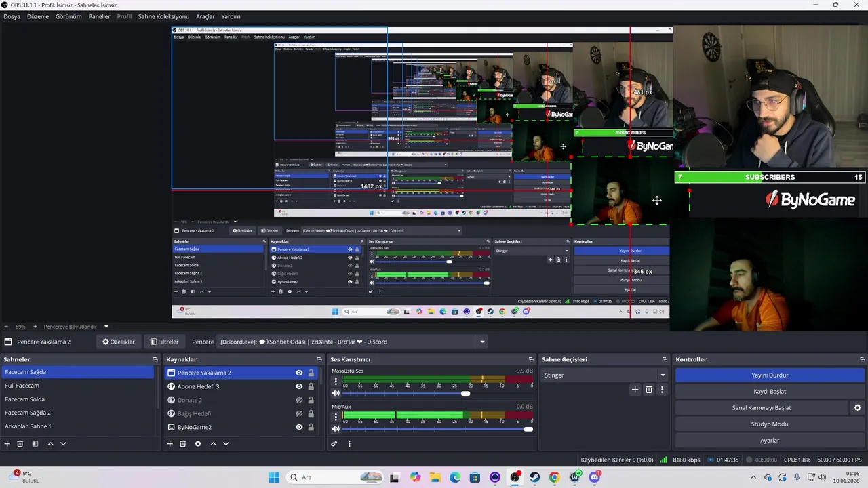Open the Düzenle menu
This screenshot has height=488, width=868.
(38, 16)
